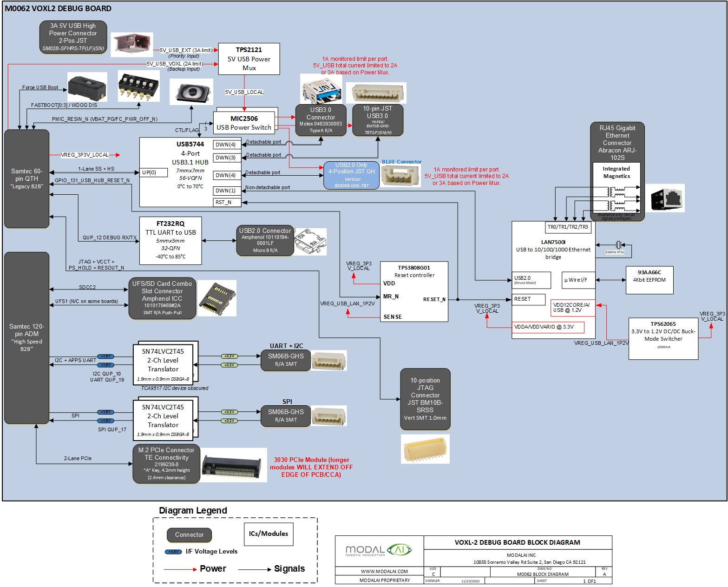Image resolution: width=728 pixels, height=587 pixels.
Task: Click the RESET pin box on LAN7500I
Action: pyautogui.click(x=529, y=299)
